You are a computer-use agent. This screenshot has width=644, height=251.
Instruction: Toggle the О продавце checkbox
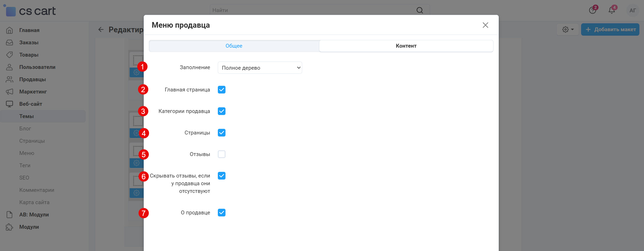[221, 213]
